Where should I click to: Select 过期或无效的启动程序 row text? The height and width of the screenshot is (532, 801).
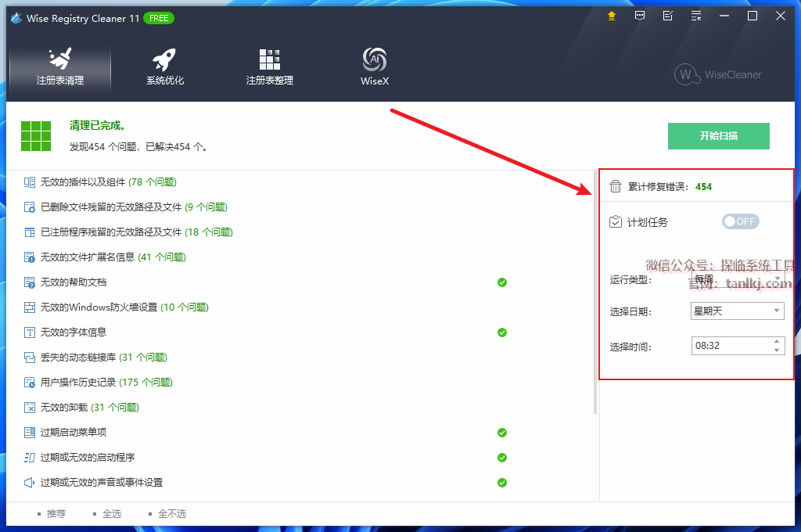point(88,458)
